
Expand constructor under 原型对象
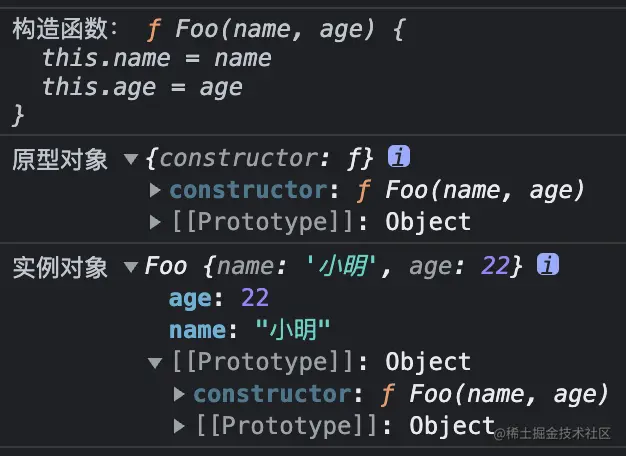(x=155, y=190)
